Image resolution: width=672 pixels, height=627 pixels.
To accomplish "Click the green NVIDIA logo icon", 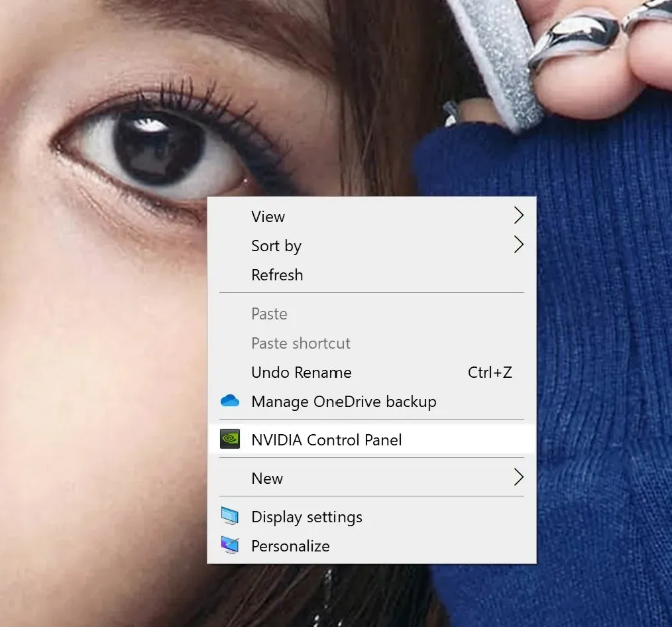I will click(229, 439).
